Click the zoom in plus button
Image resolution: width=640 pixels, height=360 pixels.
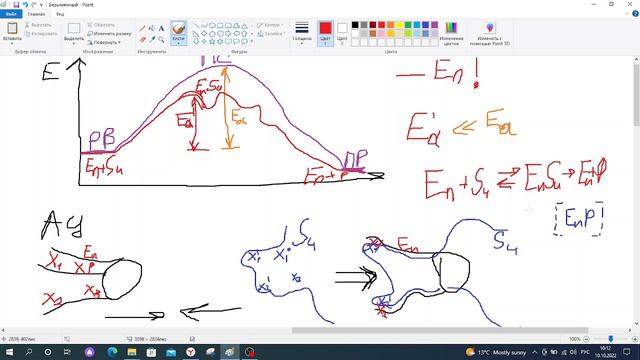pyautogui.click(x=635, y=339)
